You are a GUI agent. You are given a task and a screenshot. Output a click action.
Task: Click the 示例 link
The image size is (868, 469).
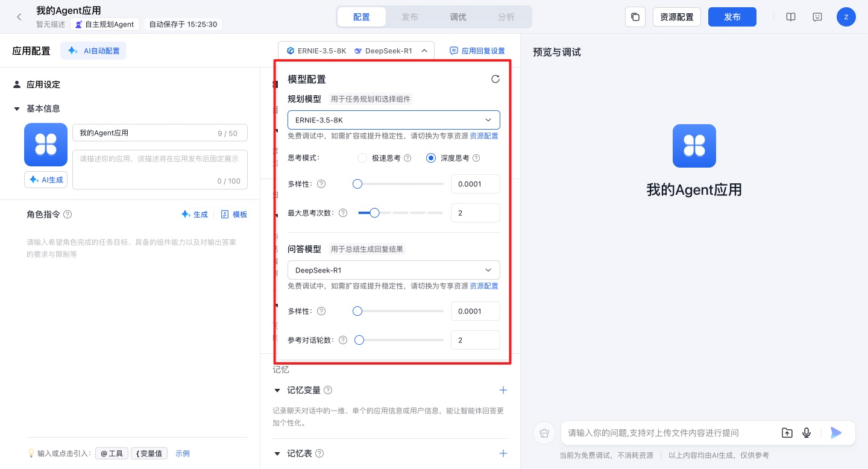pos(183,453)
